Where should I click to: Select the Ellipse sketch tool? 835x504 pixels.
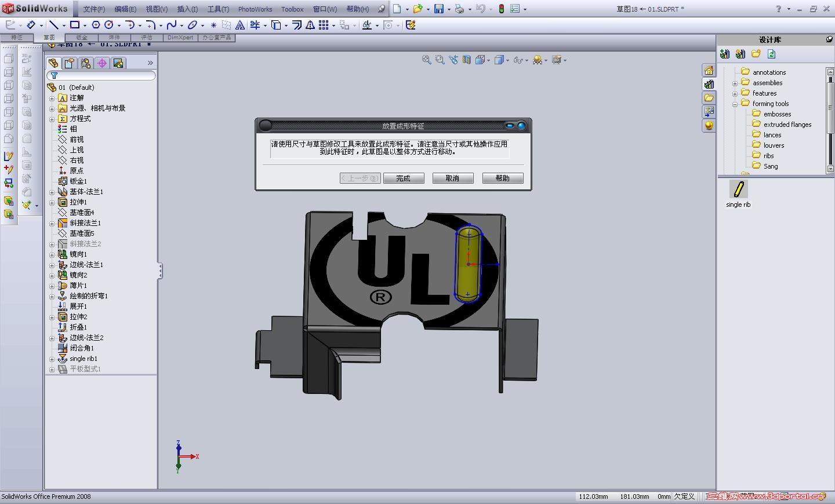click(x=193, y=25)
